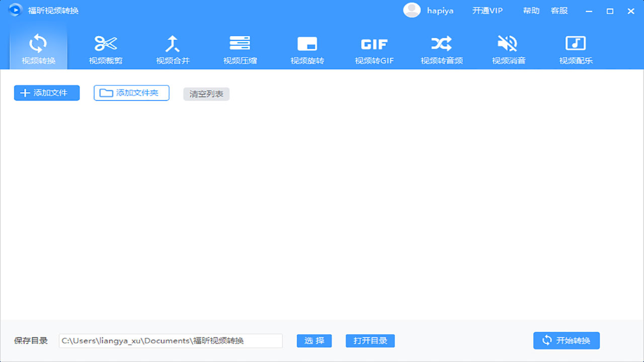
Task: Select the 视频转换 (Video Convert) tool
Action: 38,48
